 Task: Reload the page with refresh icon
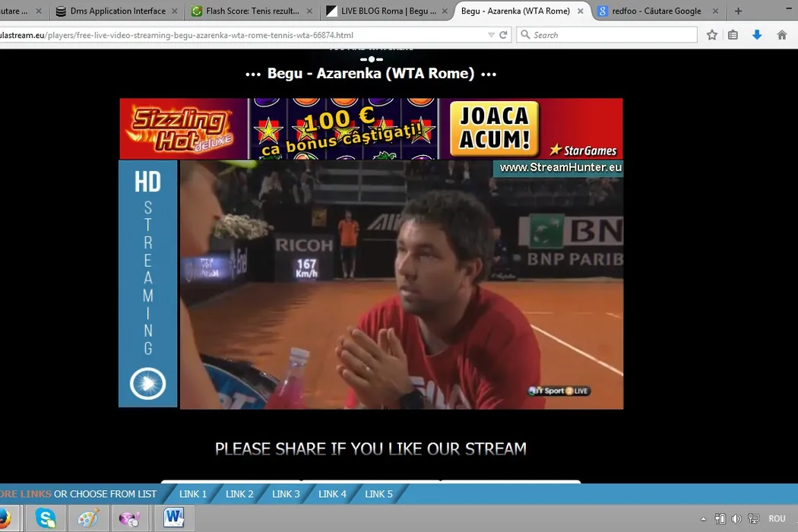point(503,35)
